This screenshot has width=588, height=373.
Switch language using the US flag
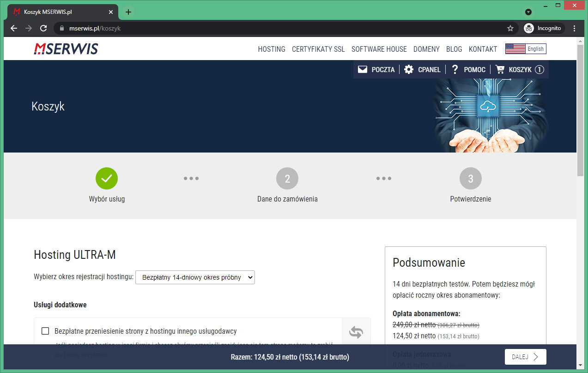tap(515, 49)
